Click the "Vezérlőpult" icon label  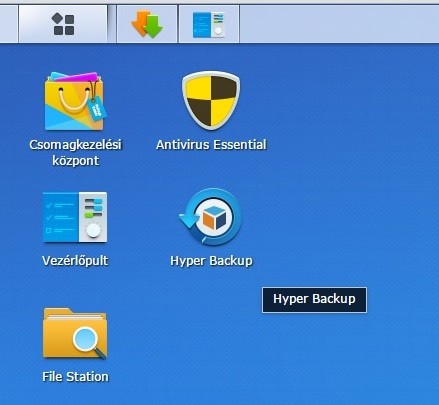[x=75, y=260]
